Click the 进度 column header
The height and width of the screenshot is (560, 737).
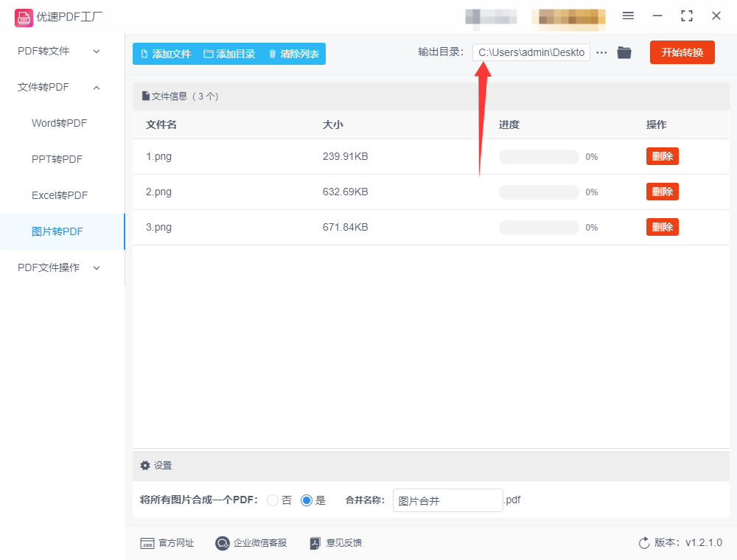509,125
